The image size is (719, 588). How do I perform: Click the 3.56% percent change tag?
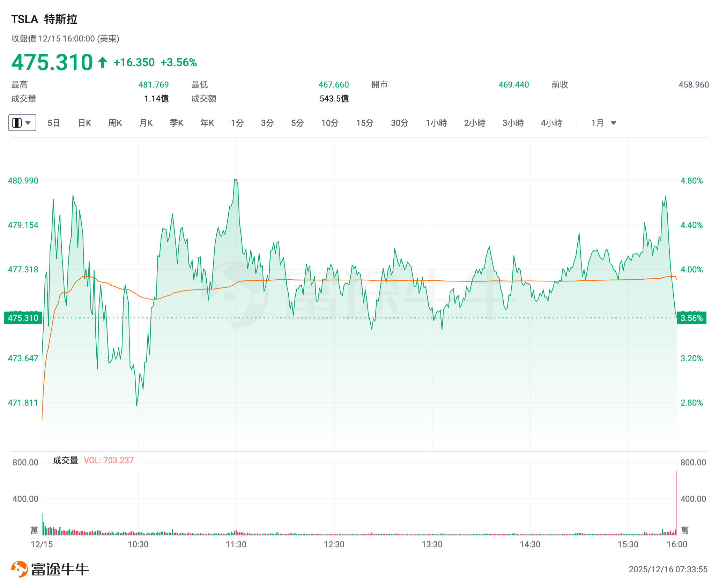tap(691, 318)
